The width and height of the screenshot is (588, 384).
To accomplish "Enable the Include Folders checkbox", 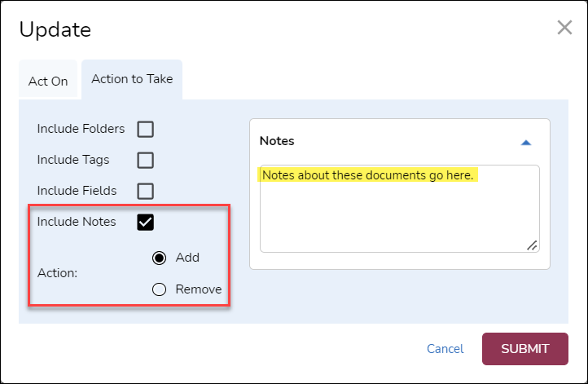I will point(145,129).
